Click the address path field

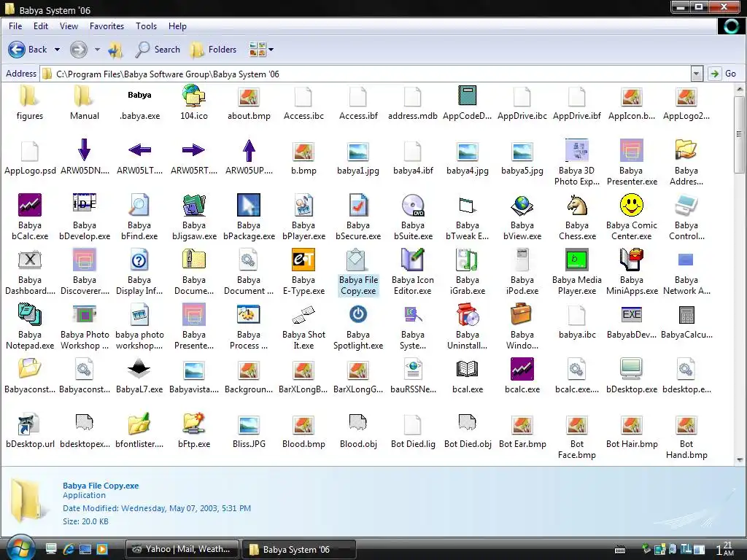(x=366, y=74)
